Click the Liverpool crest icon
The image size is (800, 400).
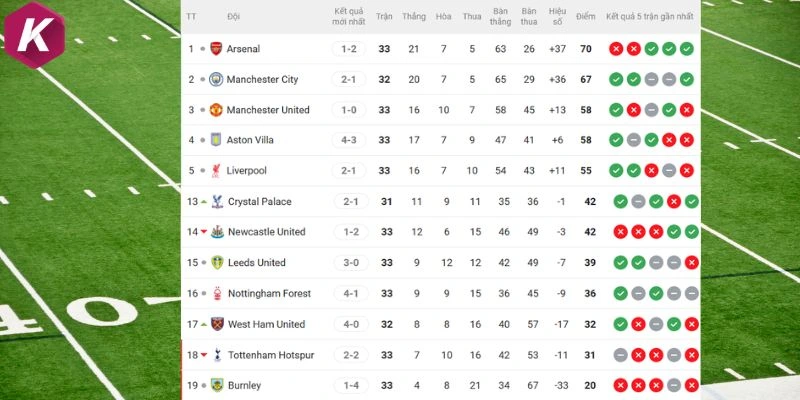coord(216,171)
